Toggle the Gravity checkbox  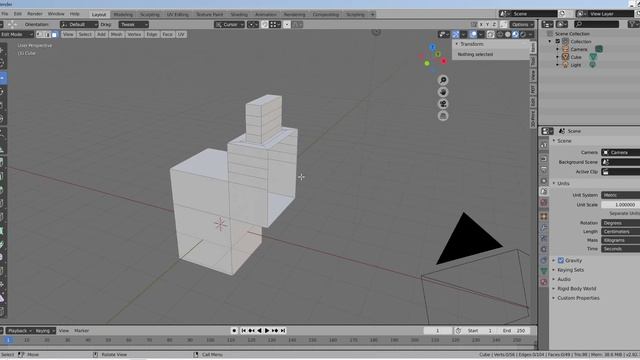561,260
